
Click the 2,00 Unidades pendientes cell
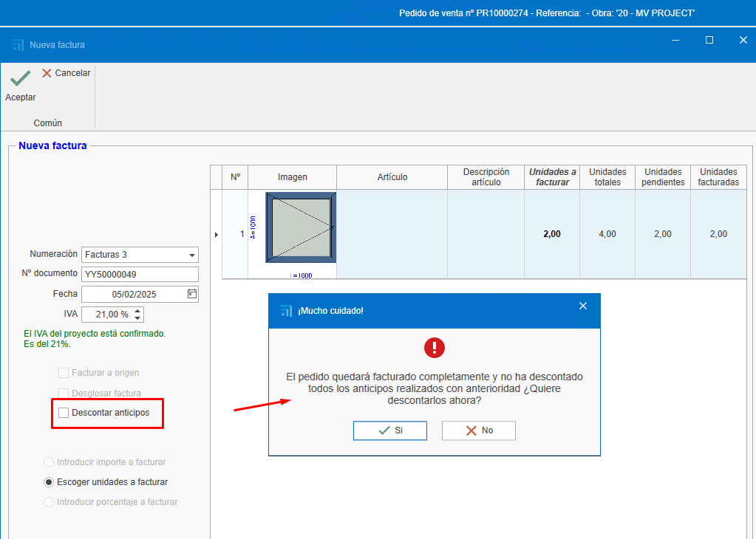tap(663, 234)
